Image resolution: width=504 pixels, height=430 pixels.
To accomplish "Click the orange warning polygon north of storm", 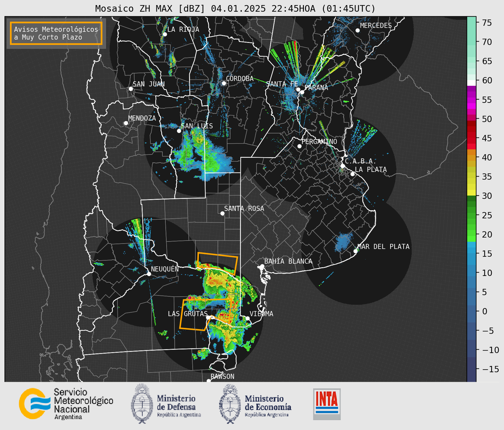I will click(x=217, y=263).
